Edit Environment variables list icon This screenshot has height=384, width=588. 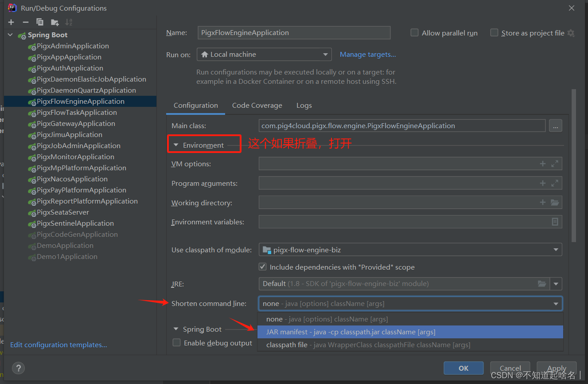click(x=555, y=222)
